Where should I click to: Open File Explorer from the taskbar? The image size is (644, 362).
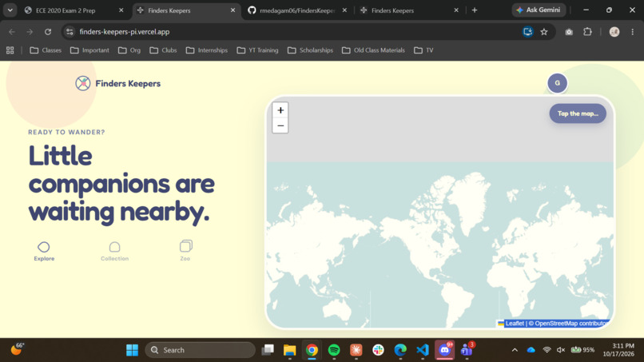click(x=289, y=350)
